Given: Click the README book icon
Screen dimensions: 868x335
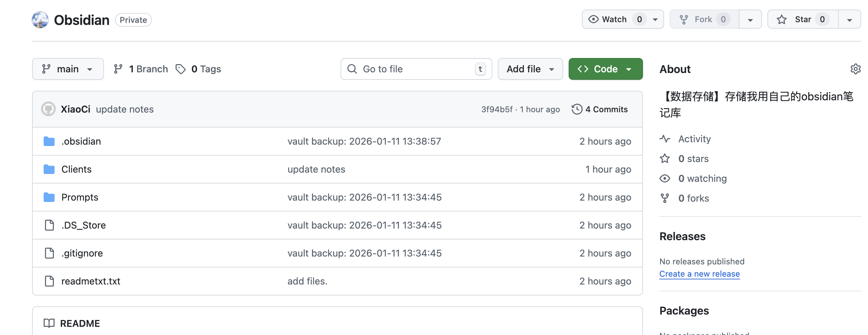Looking at the screenshot, I should 49,323.
